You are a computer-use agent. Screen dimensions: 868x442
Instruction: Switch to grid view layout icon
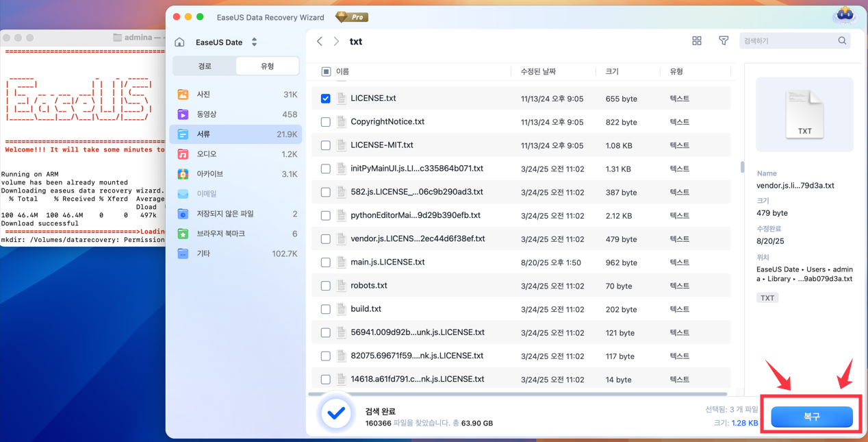pos(696,41)
